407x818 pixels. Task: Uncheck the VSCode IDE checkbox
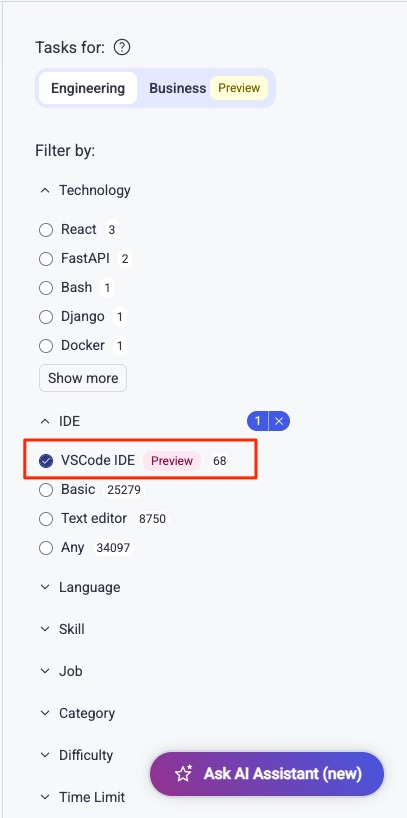tap(46, 461)
